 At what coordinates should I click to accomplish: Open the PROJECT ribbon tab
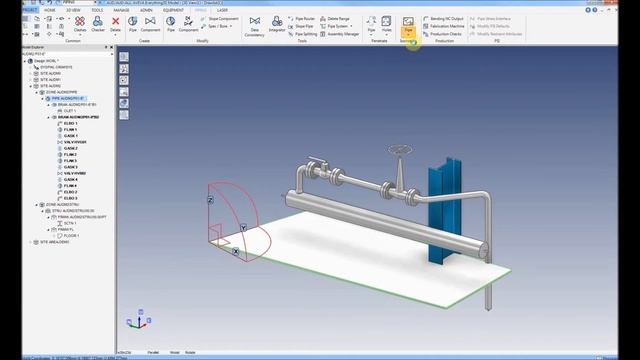[29, 10]
